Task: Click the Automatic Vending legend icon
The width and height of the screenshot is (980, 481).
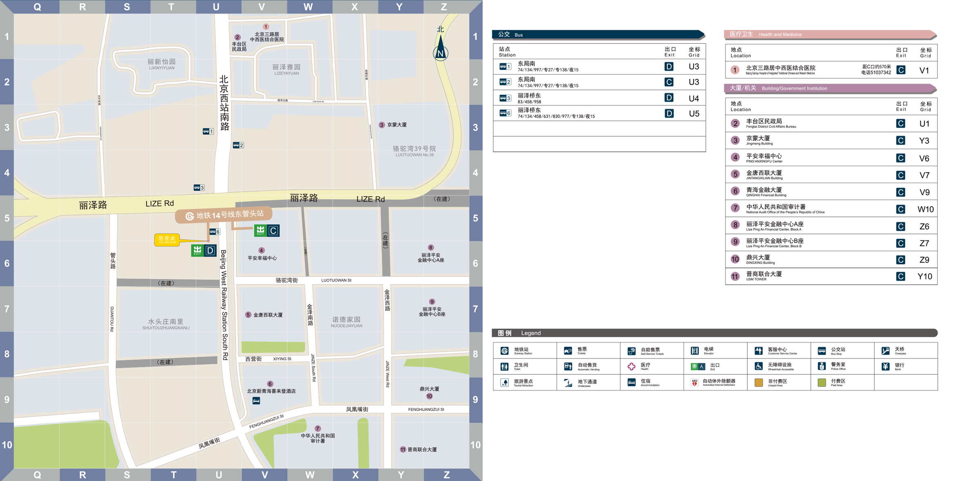Action: coord(568,367)
